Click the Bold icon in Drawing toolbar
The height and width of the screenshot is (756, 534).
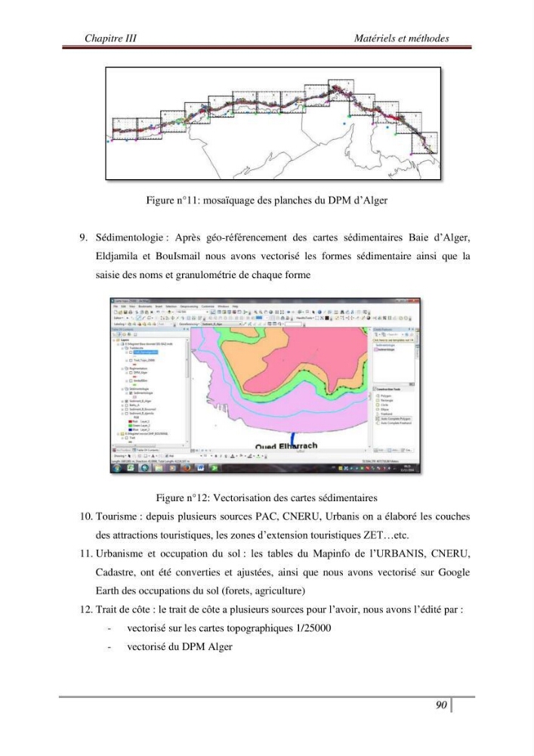point(216,456)
